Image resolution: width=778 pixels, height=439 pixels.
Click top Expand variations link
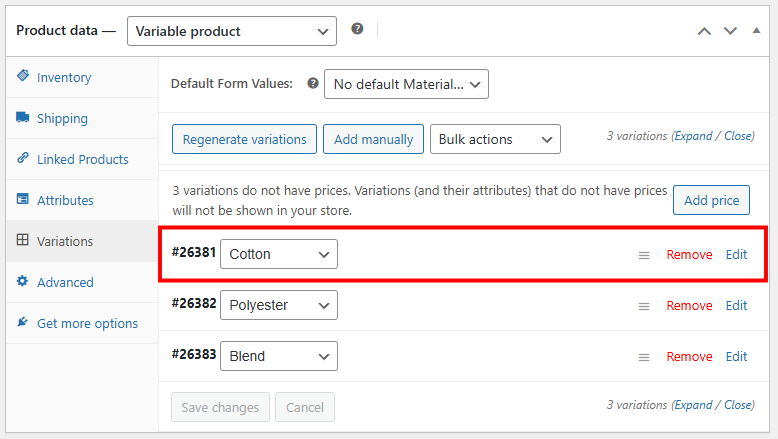pyautogui.click(x=693, y=136)
